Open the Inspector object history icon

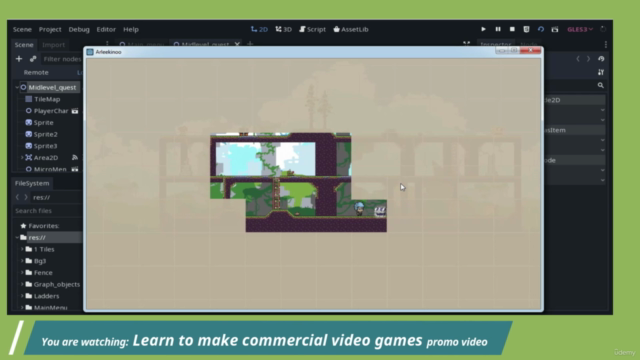tap(601, 59)
